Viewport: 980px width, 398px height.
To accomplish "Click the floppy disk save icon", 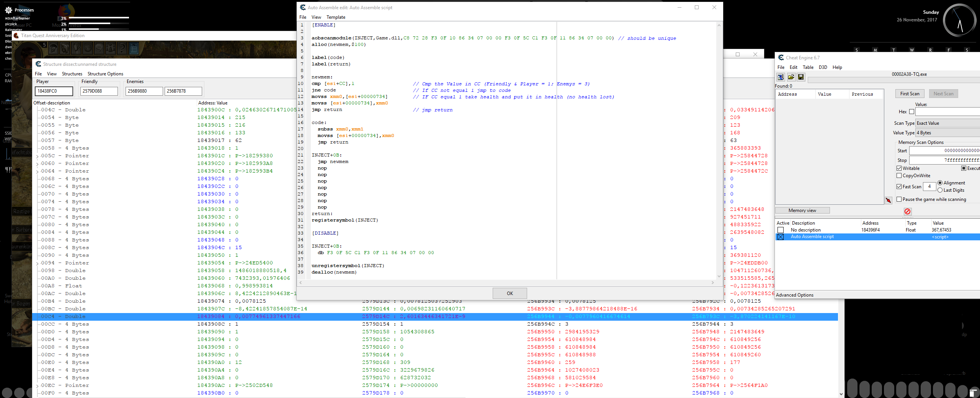I will coord(801,77).
